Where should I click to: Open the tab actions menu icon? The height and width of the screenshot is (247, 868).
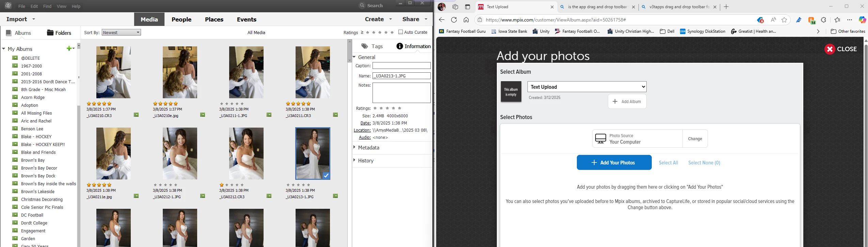(x=468, y=7)
